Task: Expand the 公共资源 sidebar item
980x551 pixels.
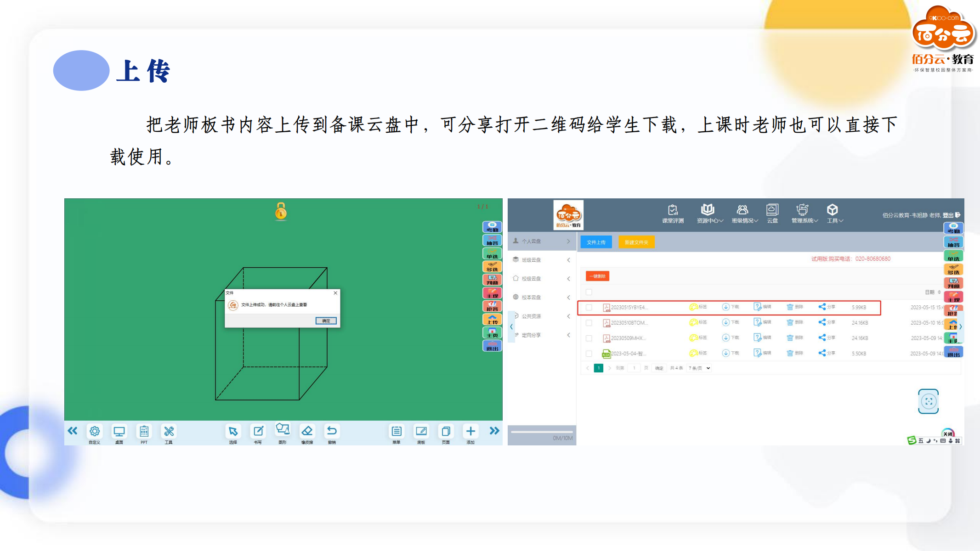Action: tap(542, 316)
